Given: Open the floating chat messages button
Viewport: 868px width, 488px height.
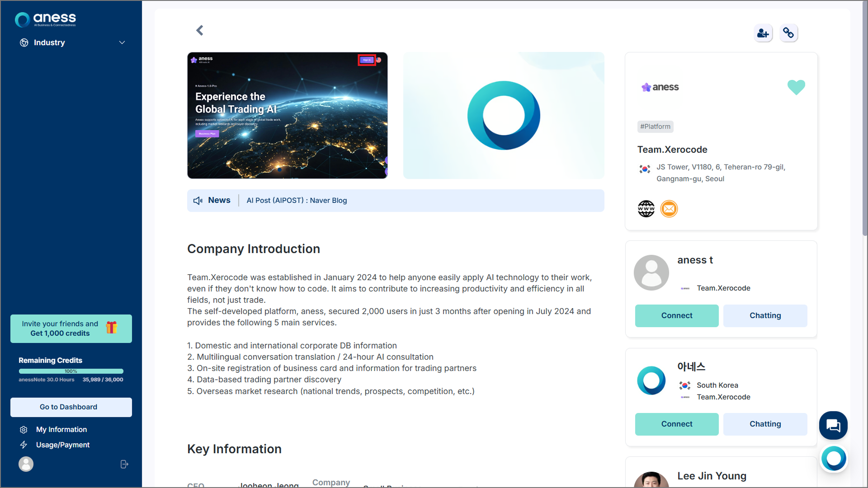Looking at the screenshot, I should pos(833,425).
